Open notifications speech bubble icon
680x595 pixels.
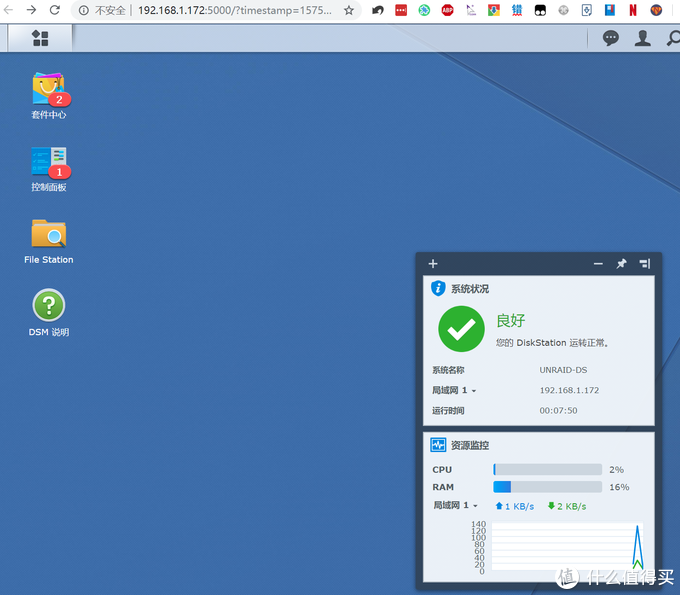coord(611,38)
